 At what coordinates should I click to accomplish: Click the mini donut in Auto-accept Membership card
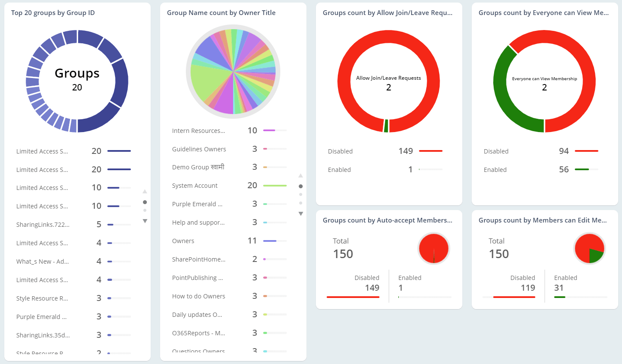coord(433,248)
